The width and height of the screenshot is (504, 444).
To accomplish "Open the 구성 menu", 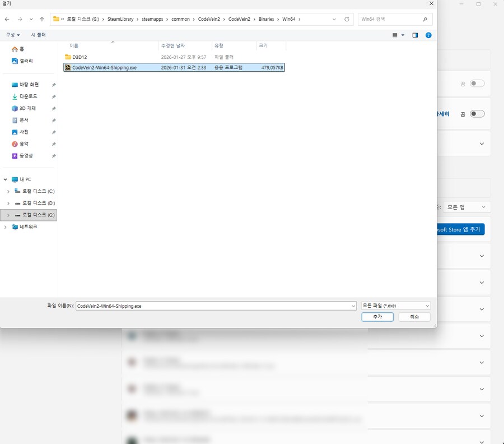I will click(13, 35).
